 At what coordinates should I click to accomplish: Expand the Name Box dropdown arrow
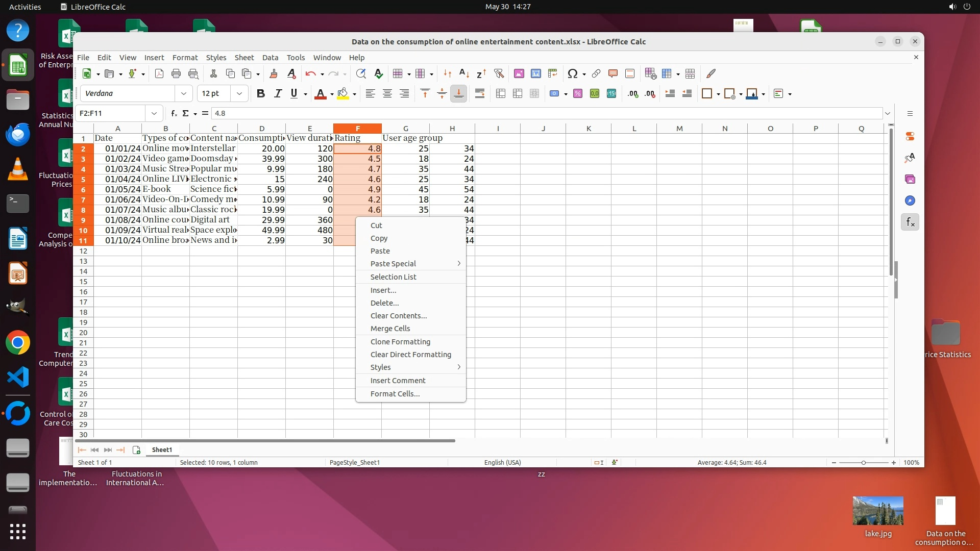pyautogui.click(x=154, y=113)
